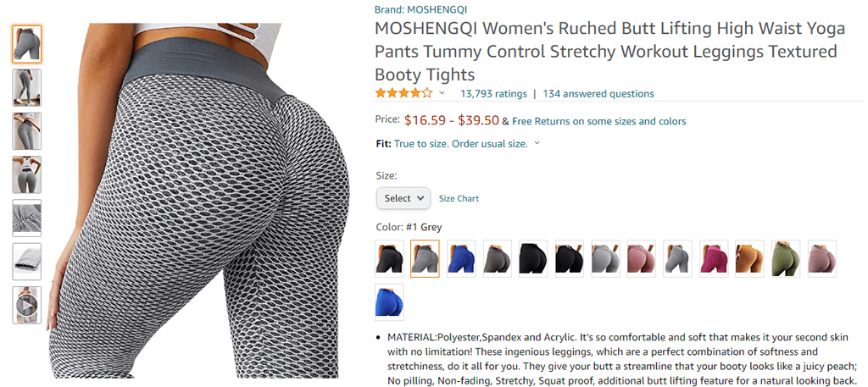This screenshot has height=387, width=868.
Task: View the folded leggings thumbnail
Action: (x=26, y=262)
